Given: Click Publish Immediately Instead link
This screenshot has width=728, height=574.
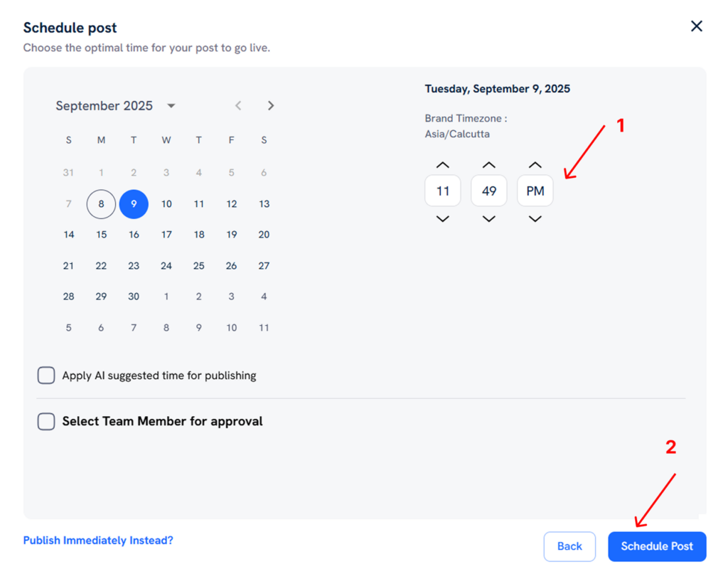Looking at the screenshot, I should 97,540.
